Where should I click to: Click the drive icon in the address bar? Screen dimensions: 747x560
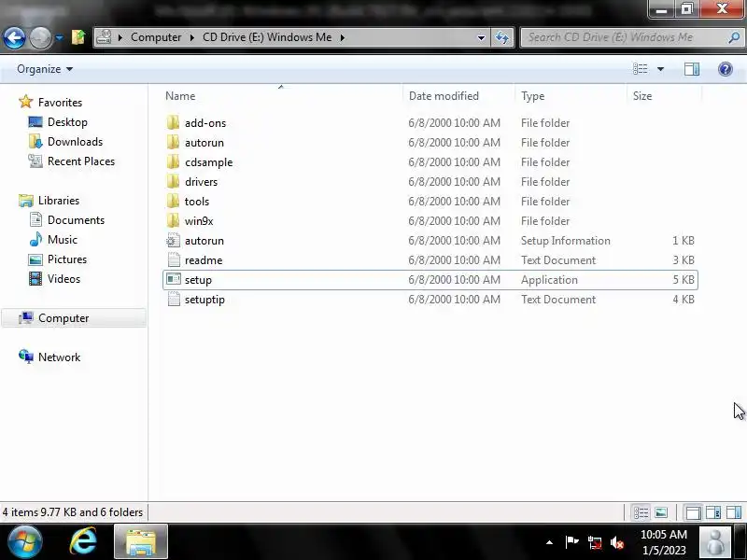104,37
